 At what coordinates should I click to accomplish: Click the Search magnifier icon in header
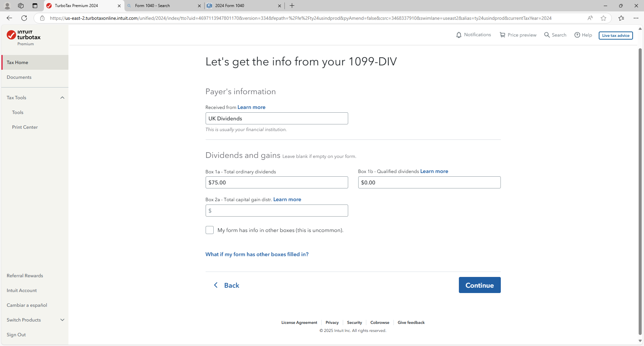547,35
